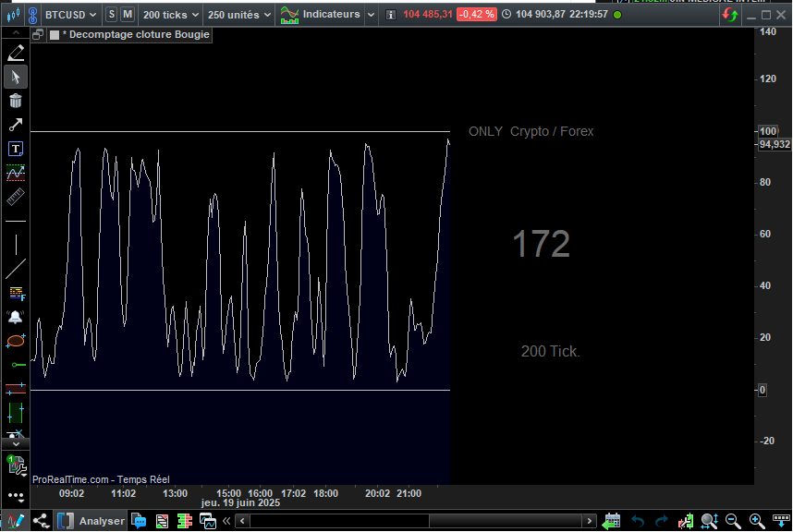This screenshot has width=793, height=532.
Task: Select the green vertical range tool
Action: (16, 413)
